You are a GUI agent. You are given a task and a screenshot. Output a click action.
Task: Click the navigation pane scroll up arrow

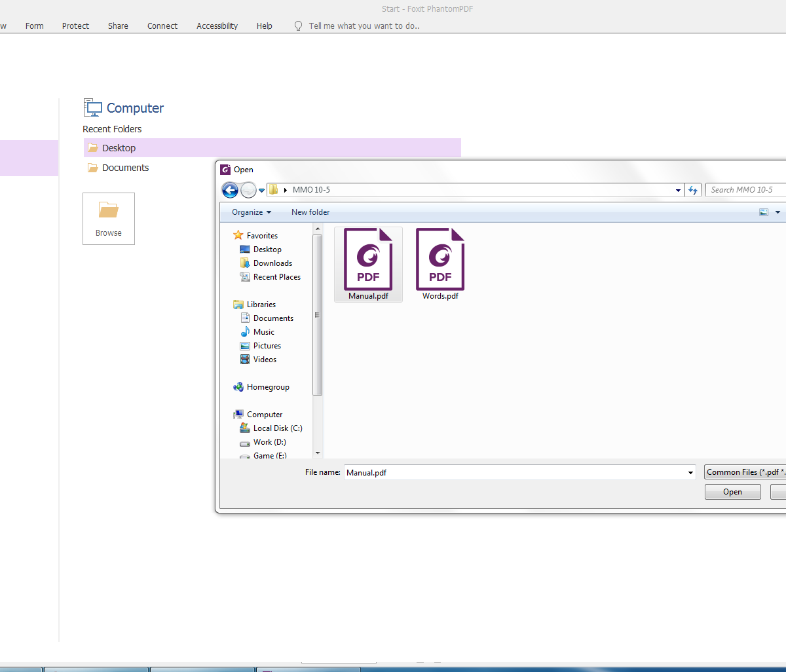tap(318, 229)
